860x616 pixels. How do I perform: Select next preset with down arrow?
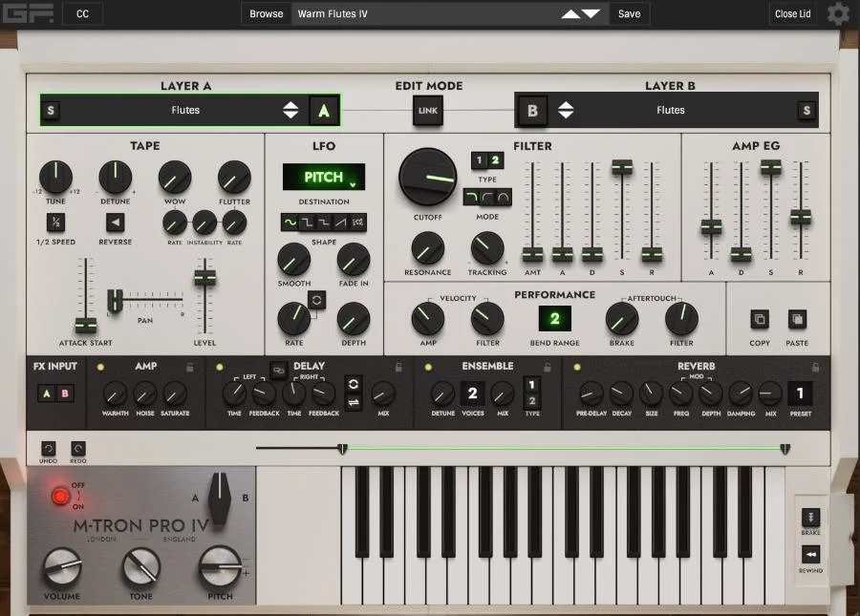coord(591,13)
